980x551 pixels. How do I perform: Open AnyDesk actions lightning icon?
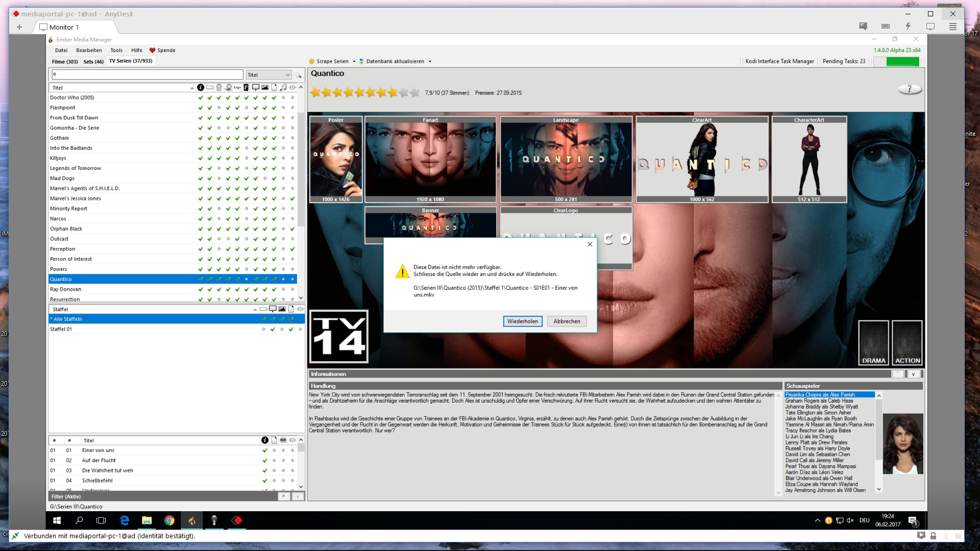coord(908,27)
